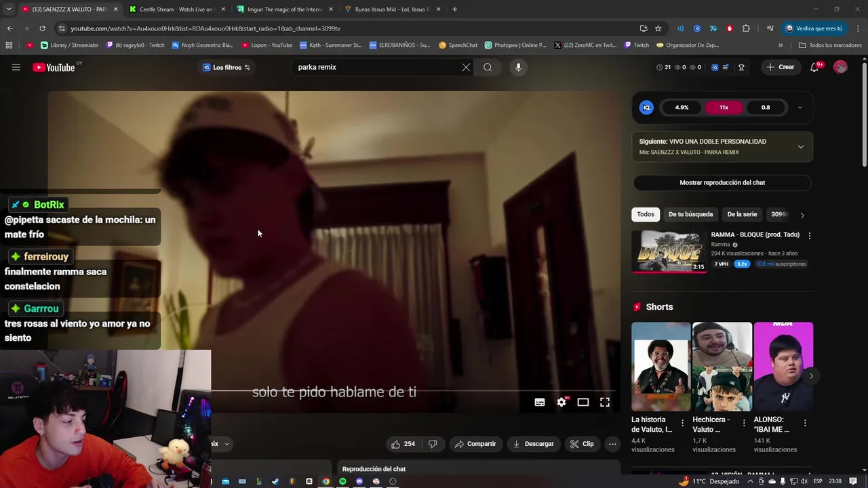Screen dimensions: 868x488
Task: Select the Todos filter chip
Action: click(646, 214)
